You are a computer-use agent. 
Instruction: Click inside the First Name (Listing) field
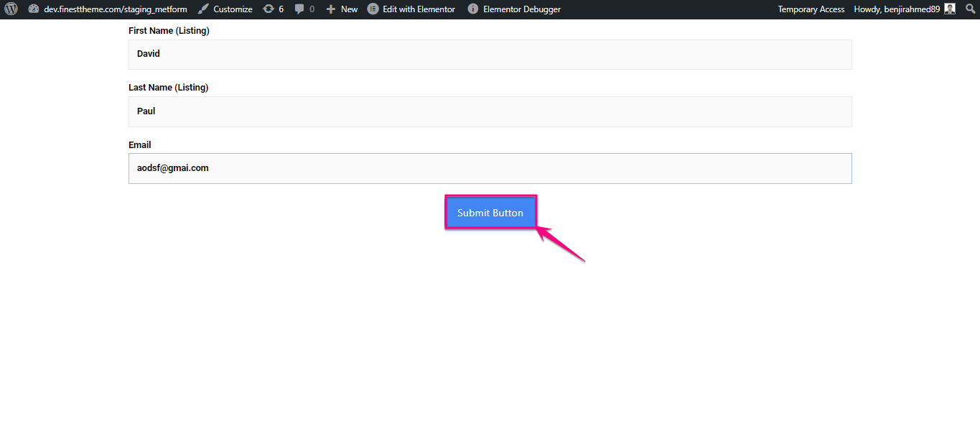[x=490, y=54]
